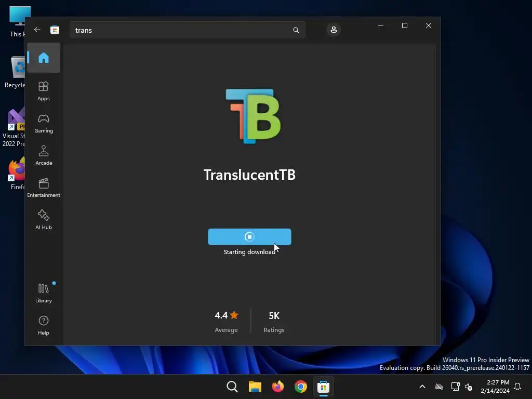
Task: Maximize the Microsoft Store window
Action: click(404, 25)
